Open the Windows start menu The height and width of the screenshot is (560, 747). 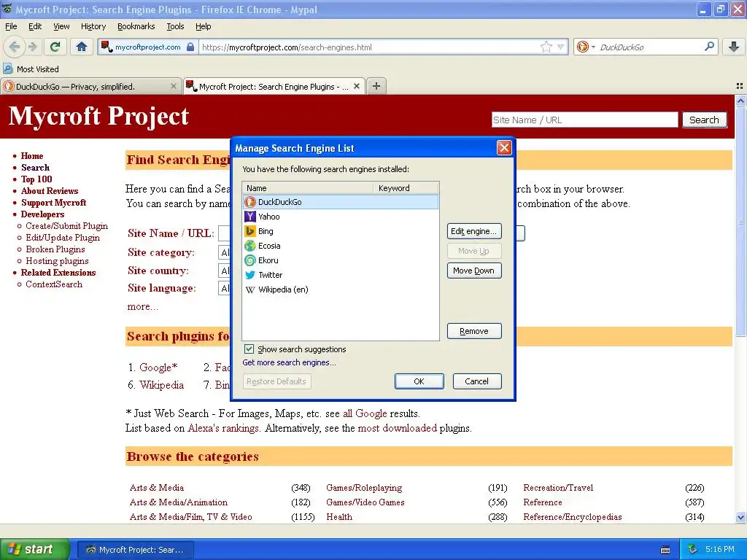point(34,549)
